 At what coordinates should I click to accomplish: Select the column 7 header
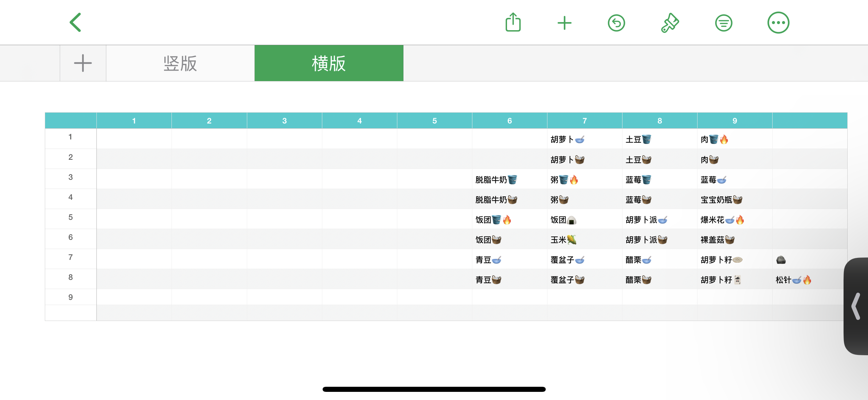(x=584, y=121)
